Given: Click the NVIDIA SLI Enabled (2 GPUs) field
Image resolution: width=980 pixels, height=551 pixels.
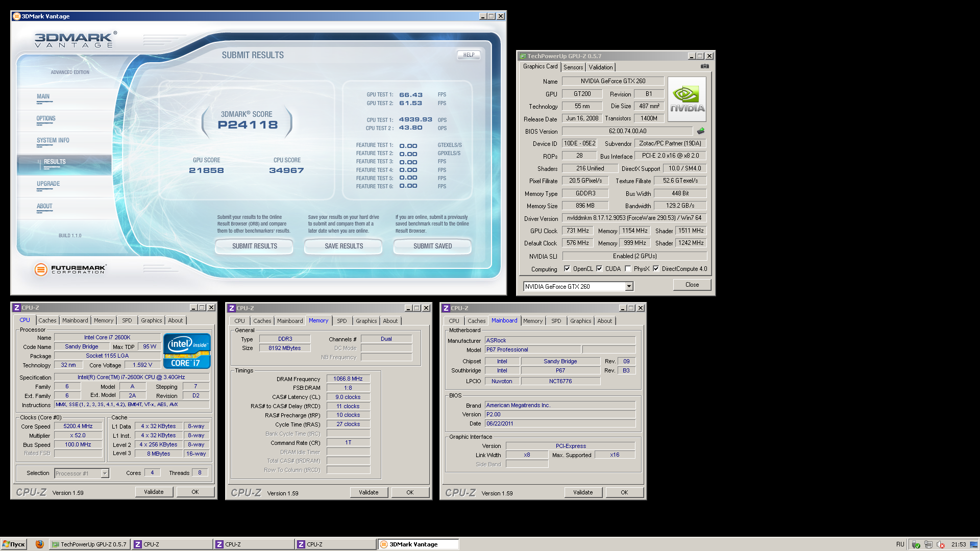Looking at the screenshot, I should 634,256.
